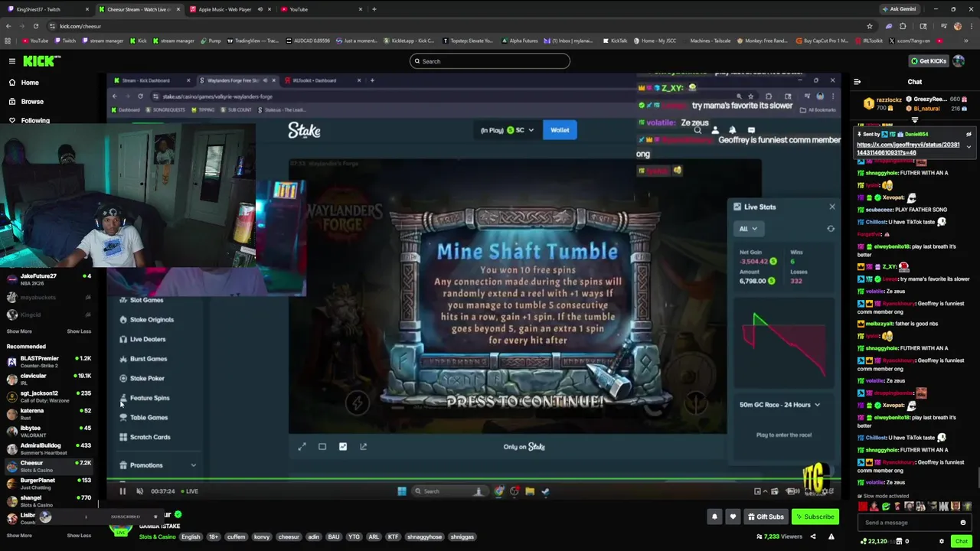Open JakeFuture27 followed channel
Viewport: 980px width, 551px height.
pos(49,279)
